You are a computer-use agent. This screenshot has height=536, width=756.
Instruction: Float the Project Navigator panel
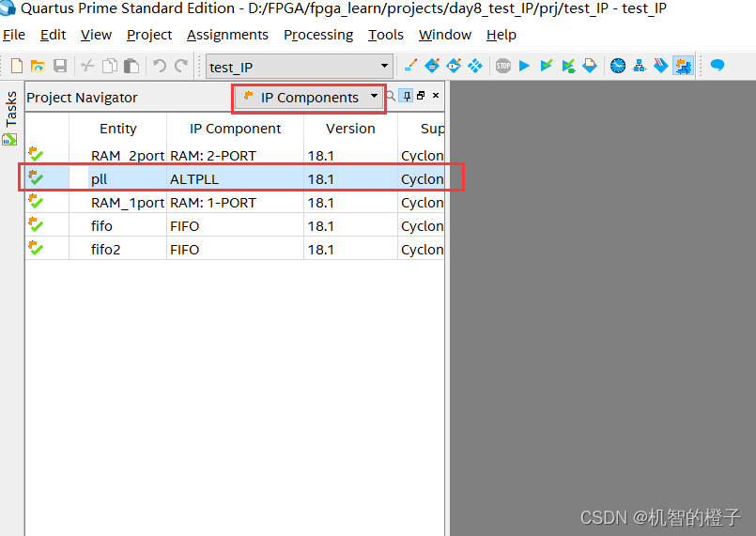pos(421,96)
